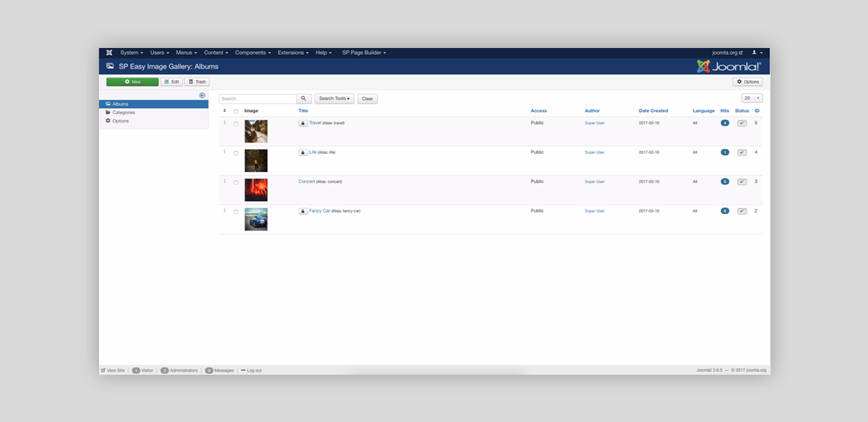The height and width of the screenshot is (422, 868).
Task: Open the list limit dropdown showing 20
Action: click(x=752, y=98)
